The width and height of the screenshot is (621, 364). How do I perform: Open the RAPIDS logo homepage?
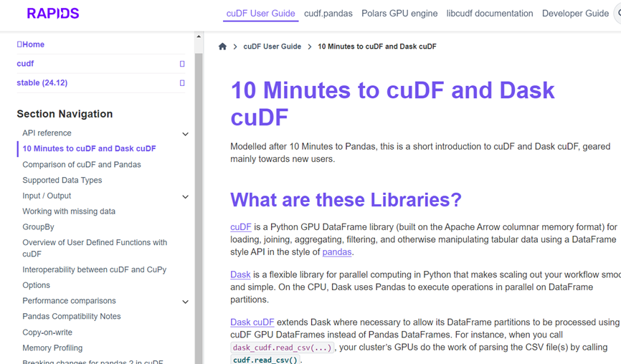52,14
